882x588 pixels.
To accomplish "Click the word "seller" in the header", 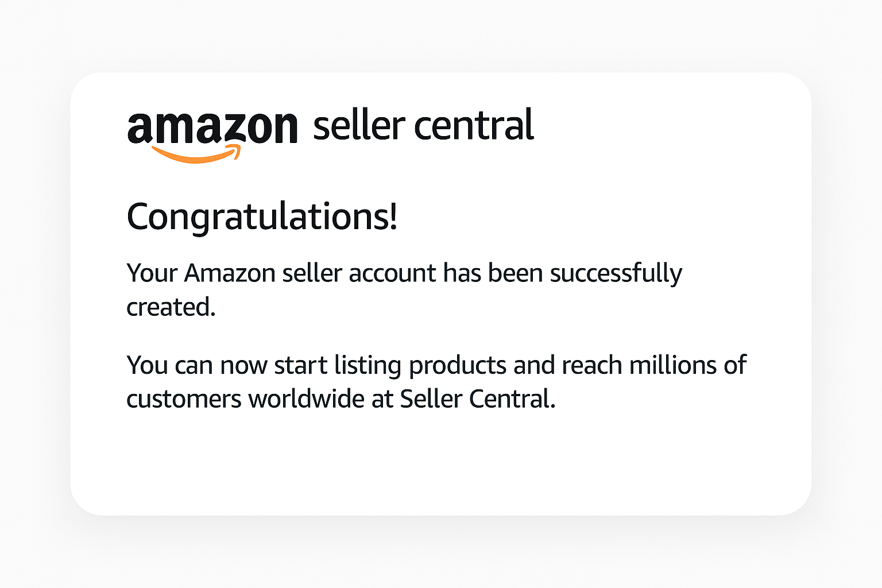I will coord(359,126).
